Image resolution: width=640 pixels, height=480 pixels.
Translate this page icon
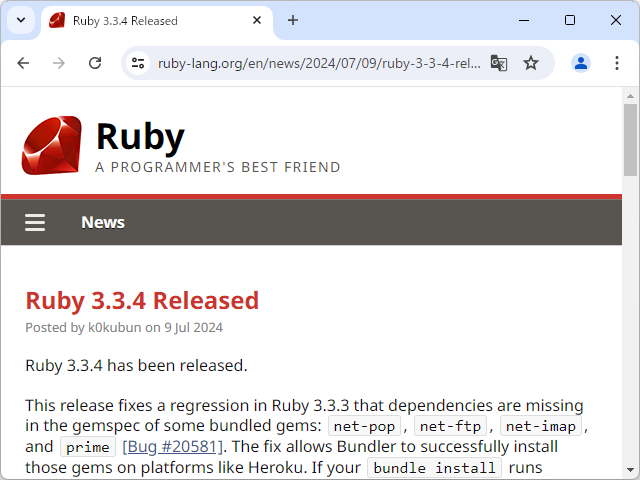tap(499, 63)
